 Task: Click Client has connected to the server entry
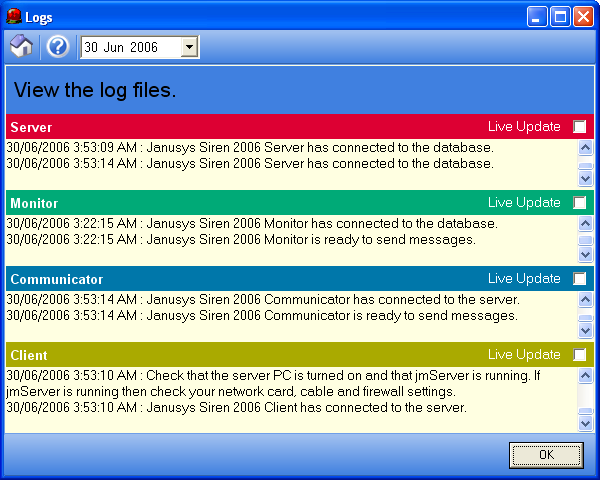click(237, 407)
